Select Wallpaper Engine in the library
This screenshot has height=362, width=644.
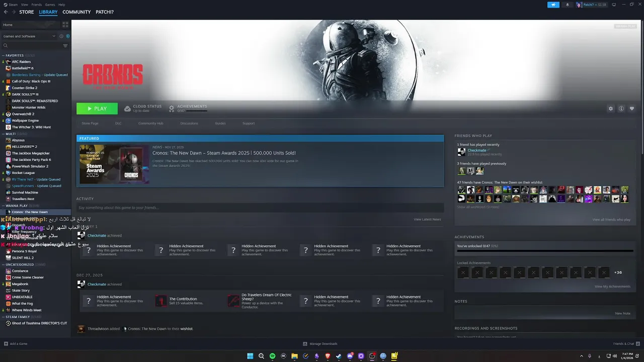25,121
